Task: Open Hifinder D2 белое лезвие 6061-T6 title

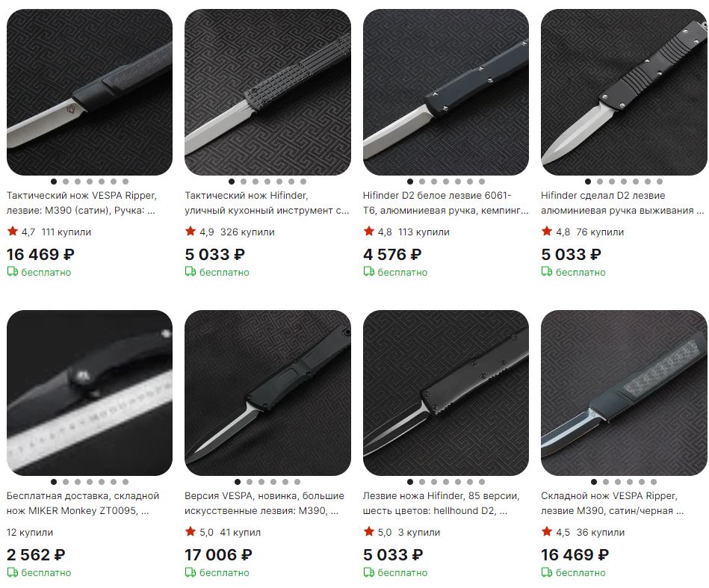Action: [x=445, y=202]
